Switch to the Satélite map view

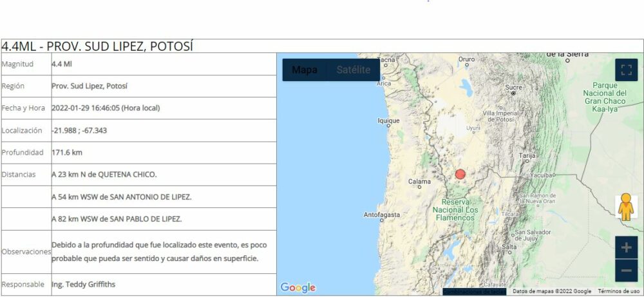[353, 70]
